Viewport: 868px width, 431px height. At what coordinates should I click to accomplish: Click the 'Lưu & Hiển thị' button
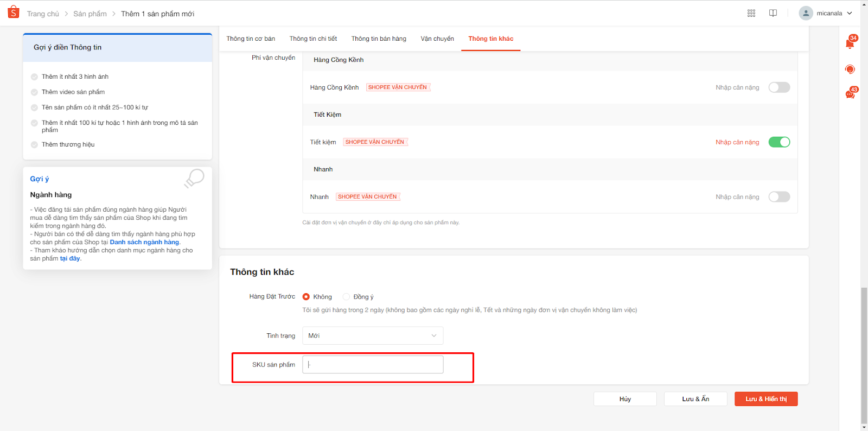(x=766, y=399)
